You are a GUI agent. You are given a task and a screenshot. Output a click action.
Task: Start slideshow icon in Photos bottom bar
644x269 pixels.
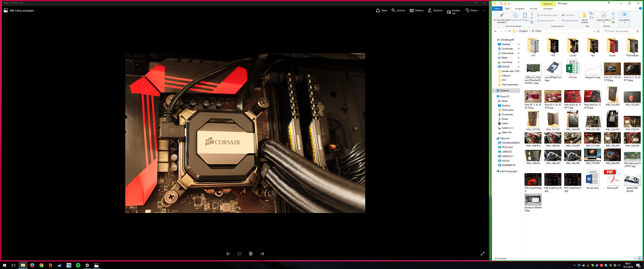(240, 254)
